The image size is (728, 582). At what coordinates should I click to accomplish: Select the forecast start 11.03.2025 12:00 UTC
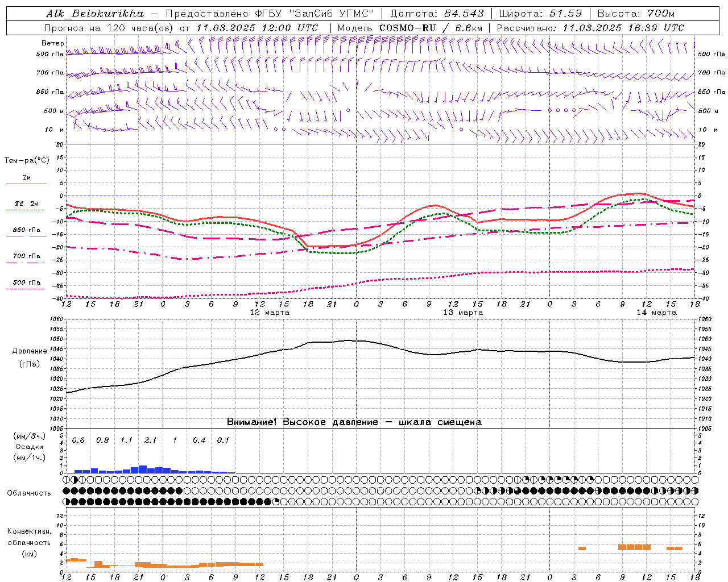tap(257, 28)
